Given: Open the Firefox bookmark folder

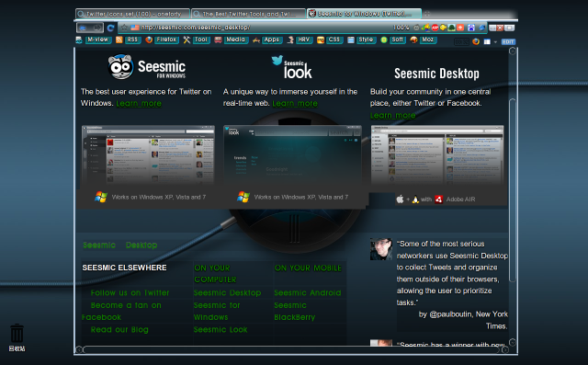Looking at the screenshot, I should [x=166, y=40].
